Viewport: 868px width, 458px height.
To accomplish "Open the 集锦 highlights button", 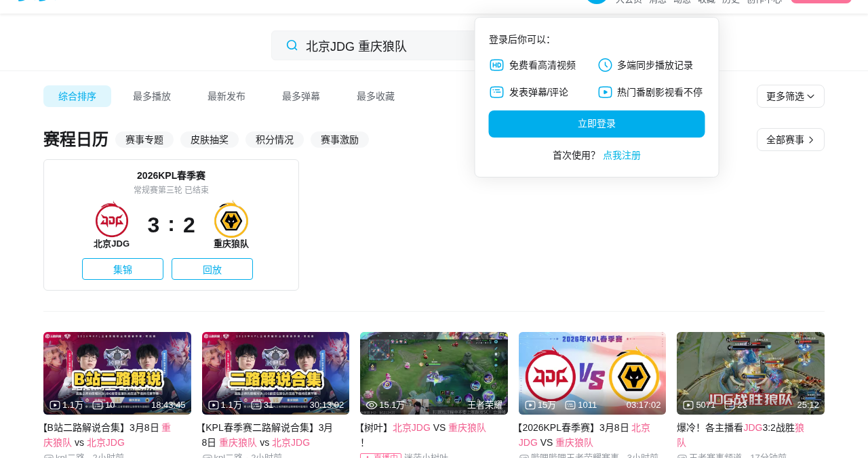I will pos(123,269).
